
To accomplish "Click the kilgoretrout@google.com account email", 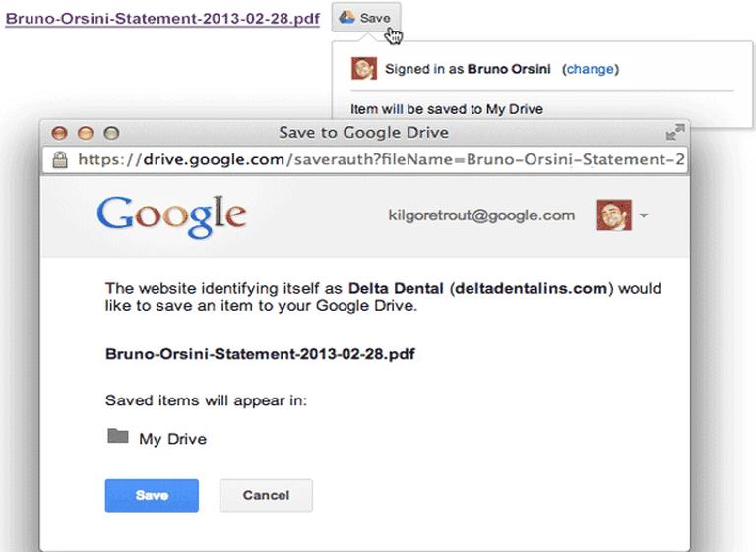I will click(481, 215).
